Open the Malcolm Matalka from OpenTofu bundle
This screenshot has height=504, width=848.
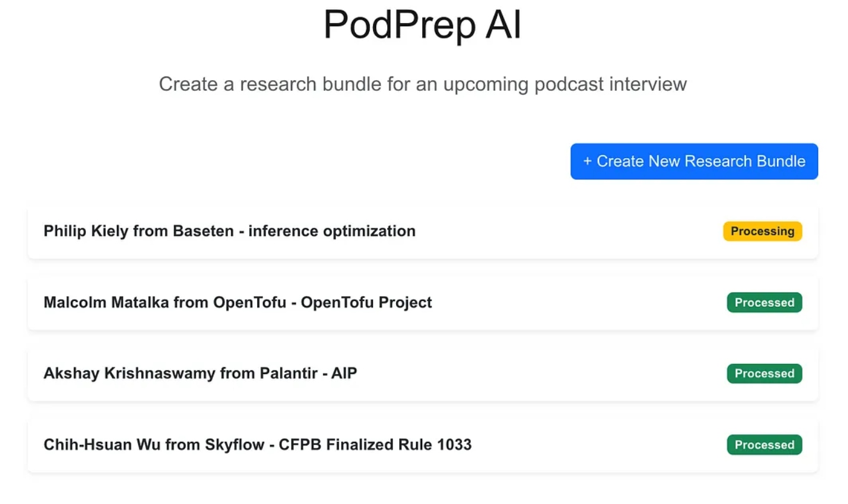click(x=423, y=302)
